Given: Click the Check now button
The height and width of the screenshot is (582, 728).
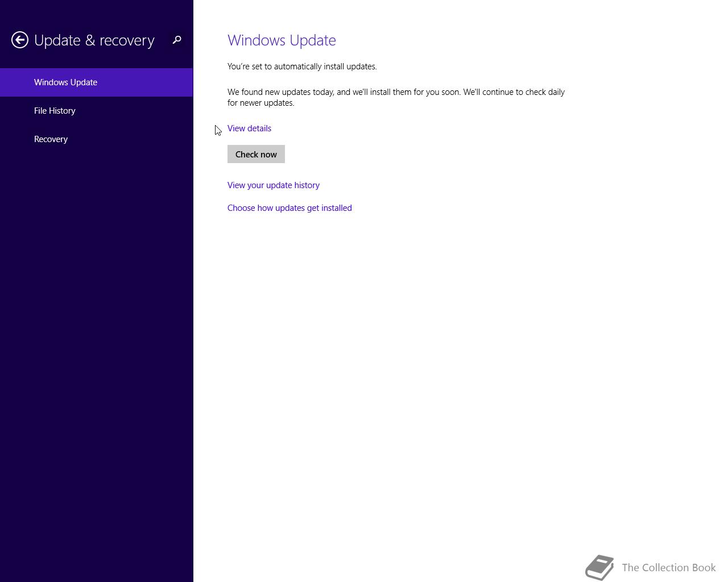Looking at the screenshot, I should point(256,154).
